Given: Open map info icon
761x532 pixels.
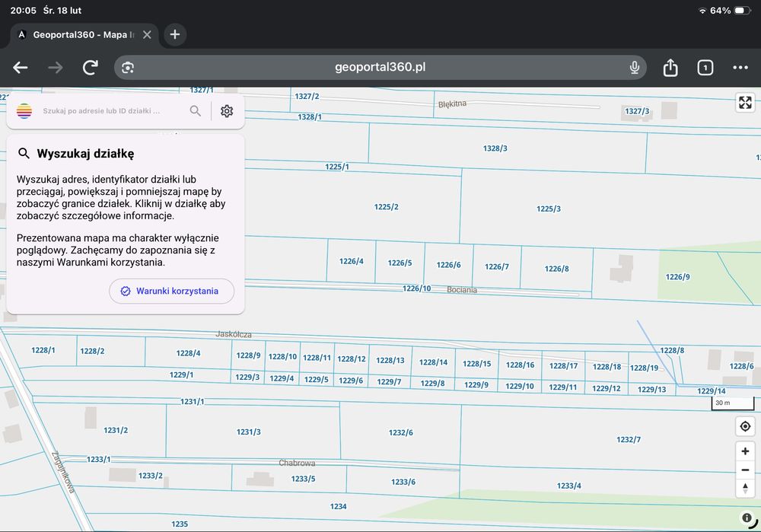Looking at the screenshot, I should (747, 518).
